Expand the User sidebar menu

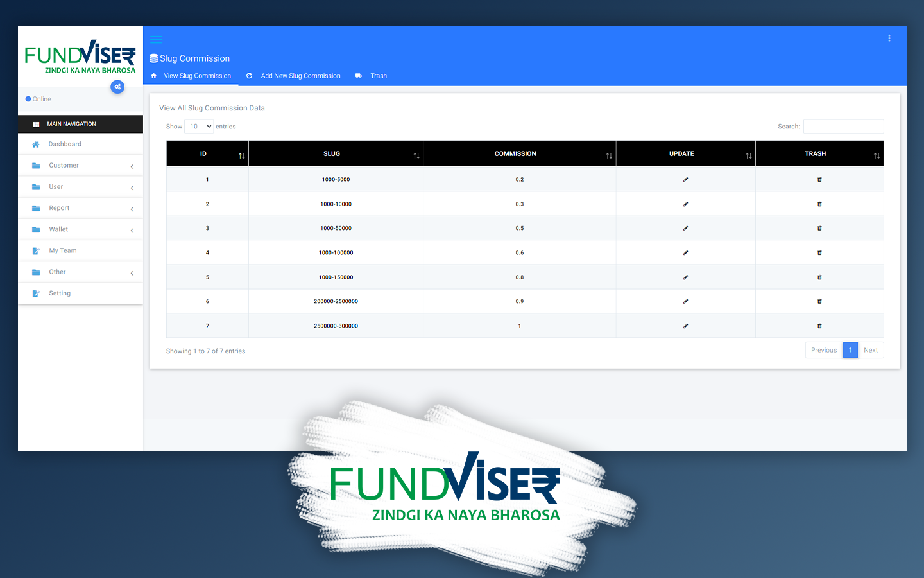80,187
